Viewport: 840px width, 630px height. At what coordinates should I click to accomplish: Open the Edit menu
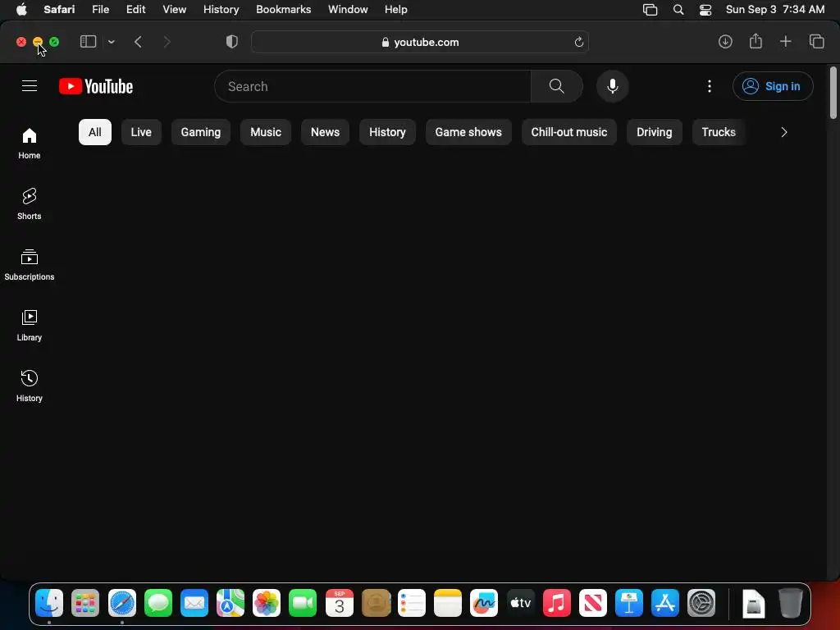[135, 10]
